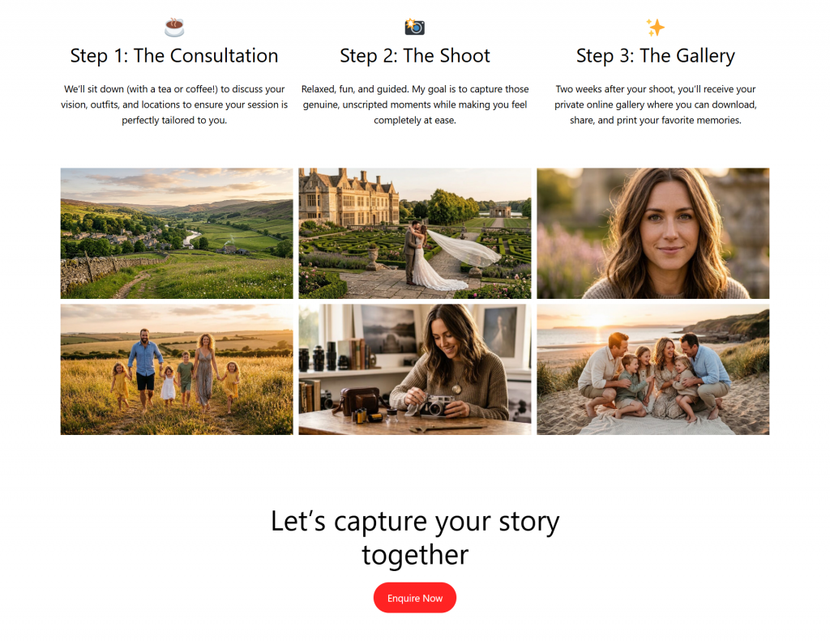Click the camera icon above Step 2
830x644 pixels.
(x=414, y=27)
